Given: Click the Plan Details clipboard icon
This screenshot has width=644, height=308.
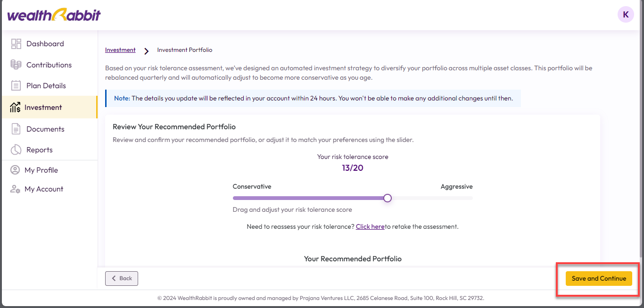Looking at the screenshot, I should (x=16, y=86).
